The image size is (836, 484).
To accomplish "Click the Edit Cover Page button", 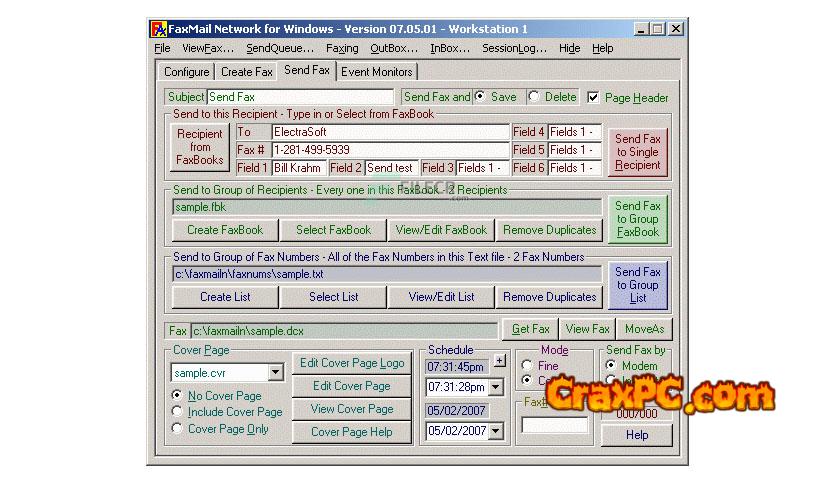I will click(352, 386).
